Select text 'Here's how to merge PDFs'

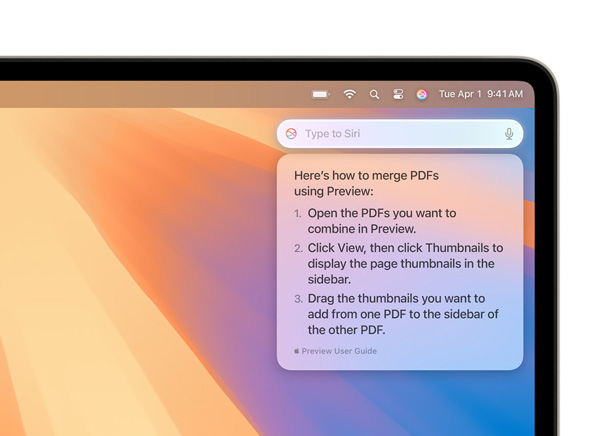click(366, 175)
